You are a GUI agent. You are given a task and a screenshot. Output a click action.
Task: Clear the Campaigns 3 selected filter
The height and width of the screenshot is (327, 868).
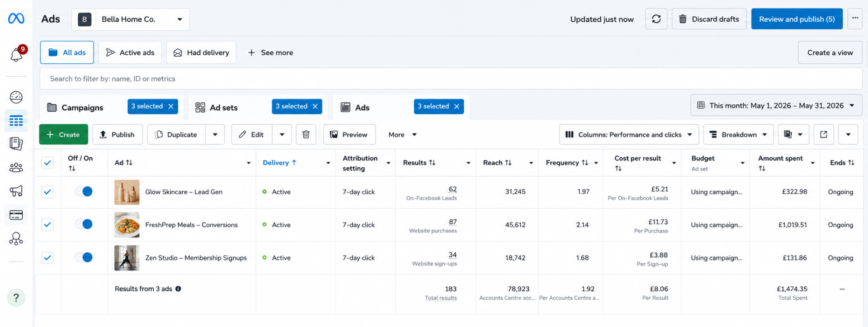[x=171, y=106]
